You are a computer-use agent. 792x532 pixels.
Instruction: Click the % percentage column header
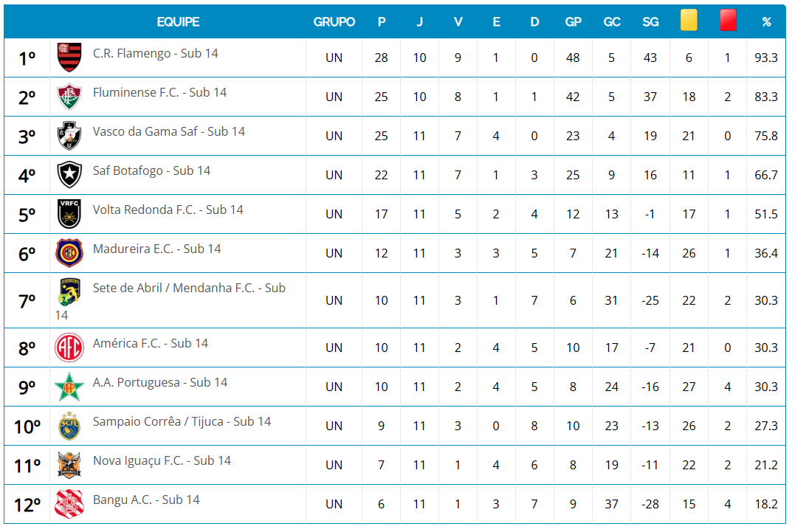point(766,22)
